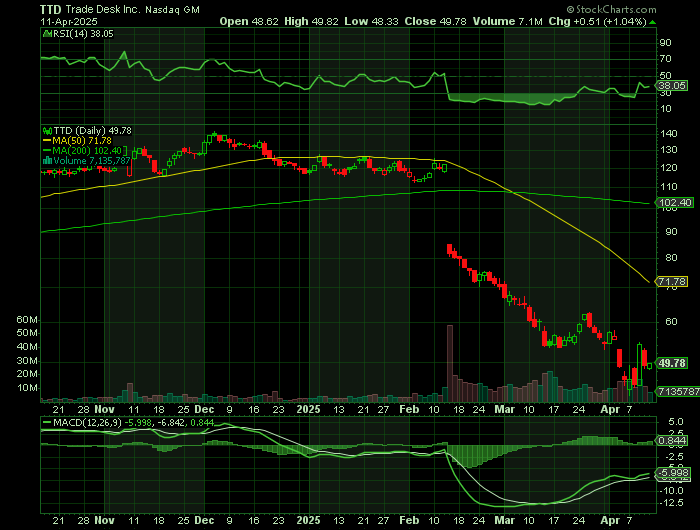Click the Mar label under the volume bars
700x530 pixels.
(x=504, y=409)
